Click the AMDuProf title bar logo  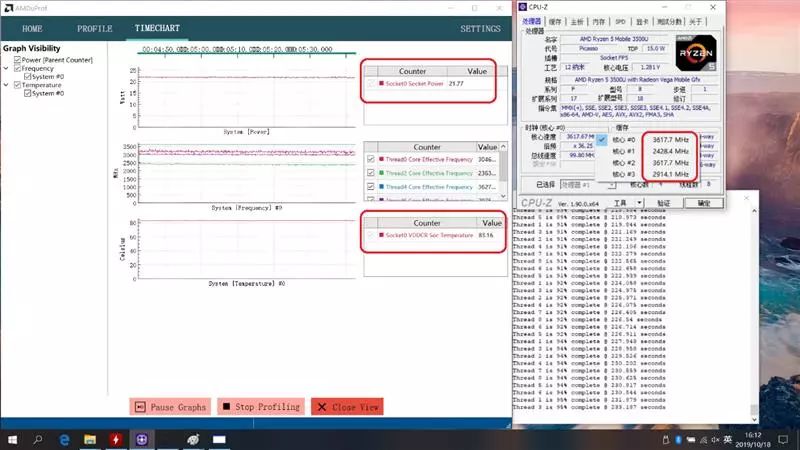[9, 8]
